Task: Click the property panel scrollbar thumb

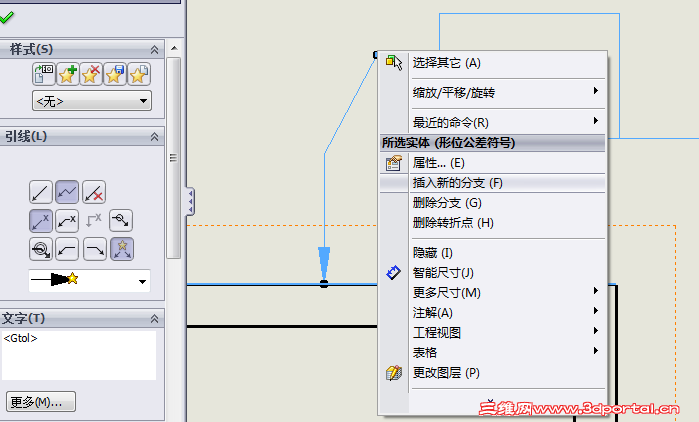Action: (x=173, y=158)
